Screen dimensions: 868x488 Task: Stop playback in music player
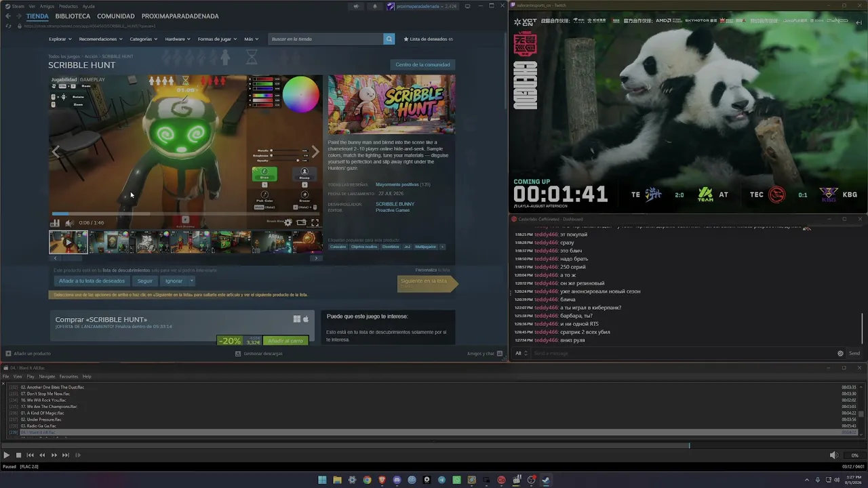(x=19, y=455)
